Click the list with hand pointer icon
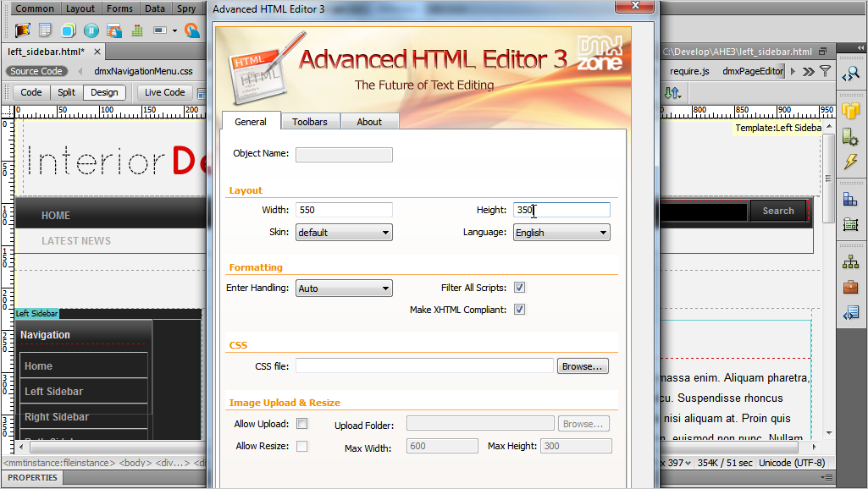868x489 pixels. tap(114, 30)
